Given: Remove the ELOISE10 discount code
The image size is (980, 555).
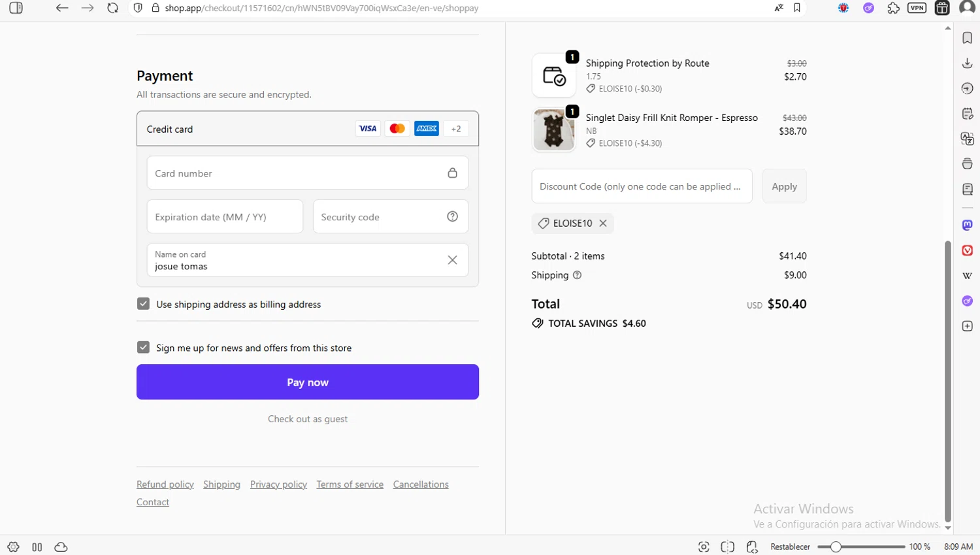Looking at the screenshot, I should tap(603, 224).
